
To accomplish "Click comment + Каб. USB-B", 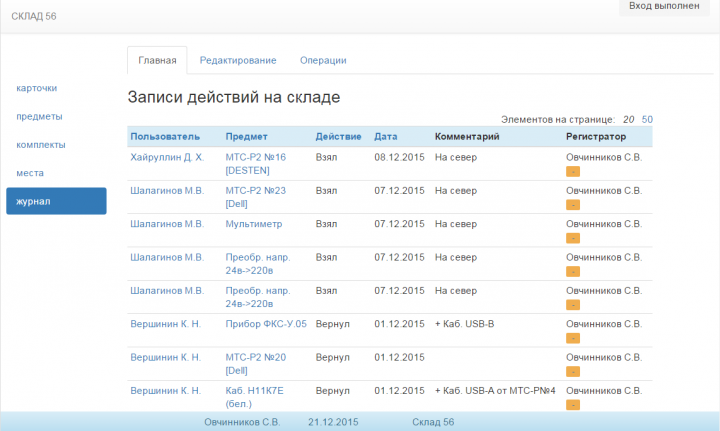I will (x=464, y=324).
